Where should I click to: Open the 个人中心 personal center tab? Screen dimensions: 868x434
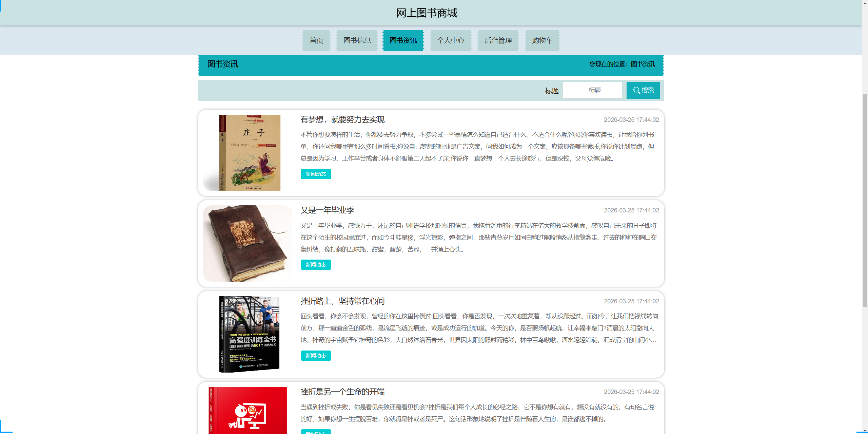point(451,40)
